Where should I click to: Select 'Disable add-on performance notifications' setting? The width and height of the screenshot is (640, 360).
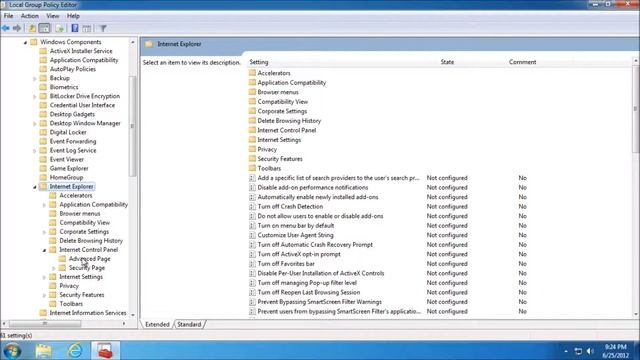[313, 187]
